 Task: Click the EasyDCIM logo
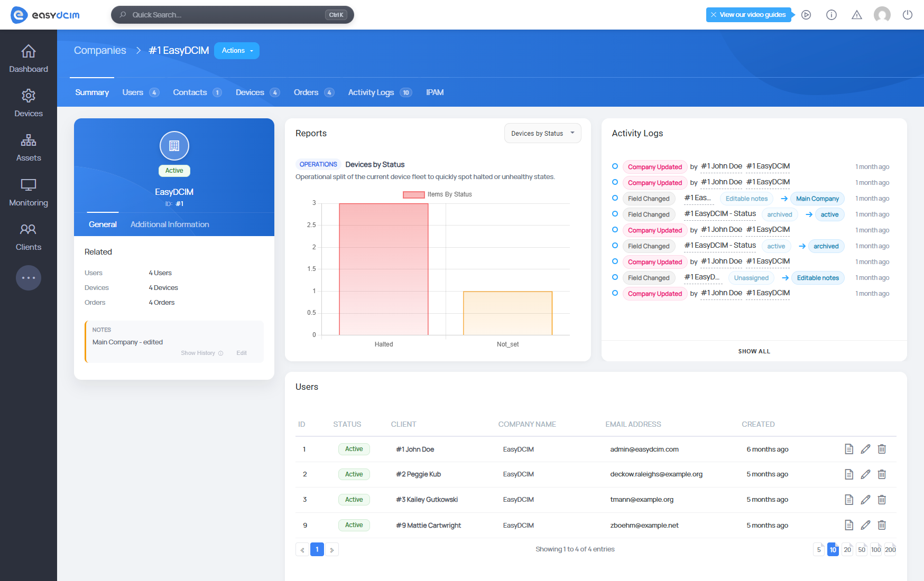click(45, 15)
